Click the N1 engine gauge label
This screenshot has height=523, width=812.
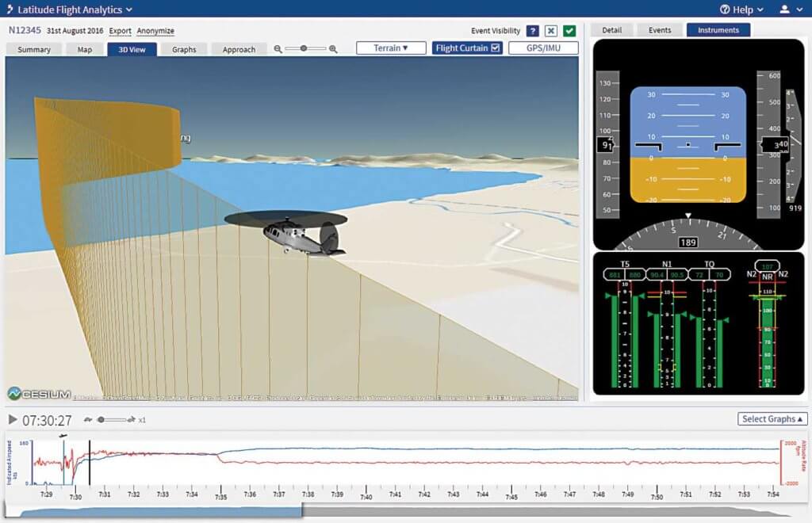pos(666,265)
